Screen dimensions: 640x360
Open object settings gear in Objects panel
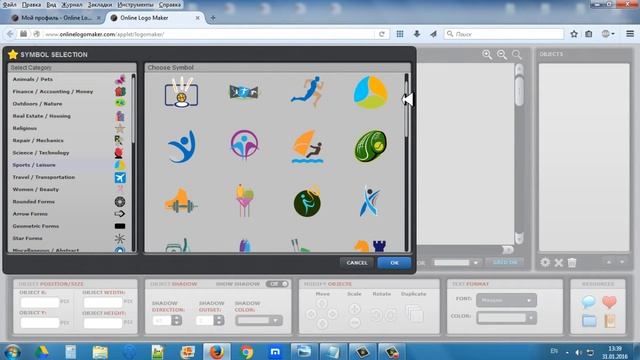[545, 262]
